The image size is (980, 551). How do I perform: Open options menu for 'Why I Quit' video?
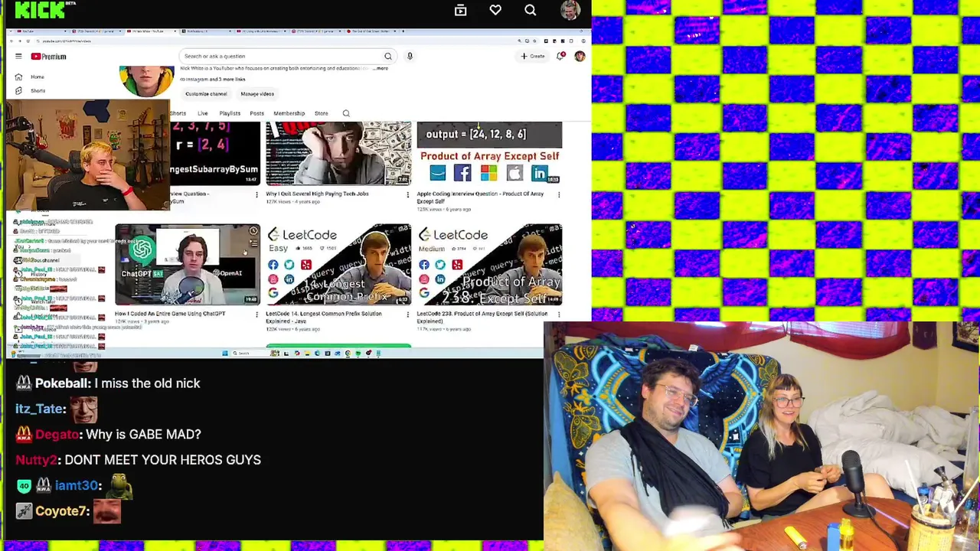[407, 194]
